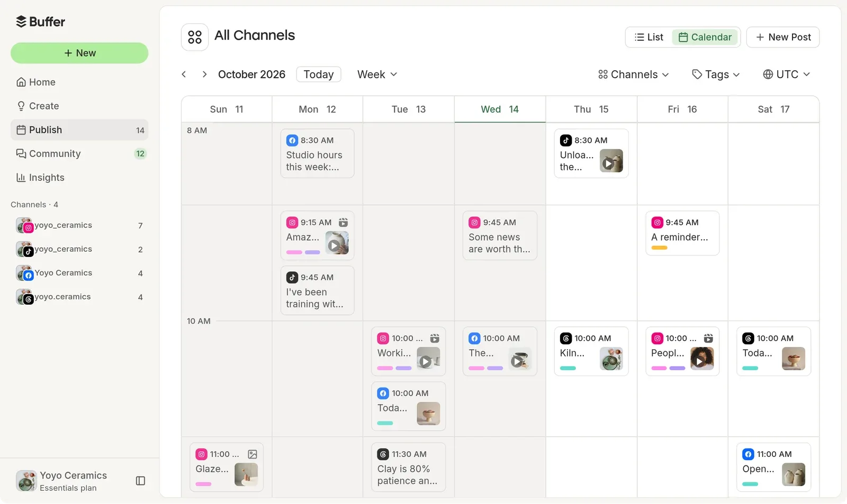Image resolution: width=847 pixels, height=504 pixels.
Task: Open the All Channels grid icon
Action: (x=195, y=37)
